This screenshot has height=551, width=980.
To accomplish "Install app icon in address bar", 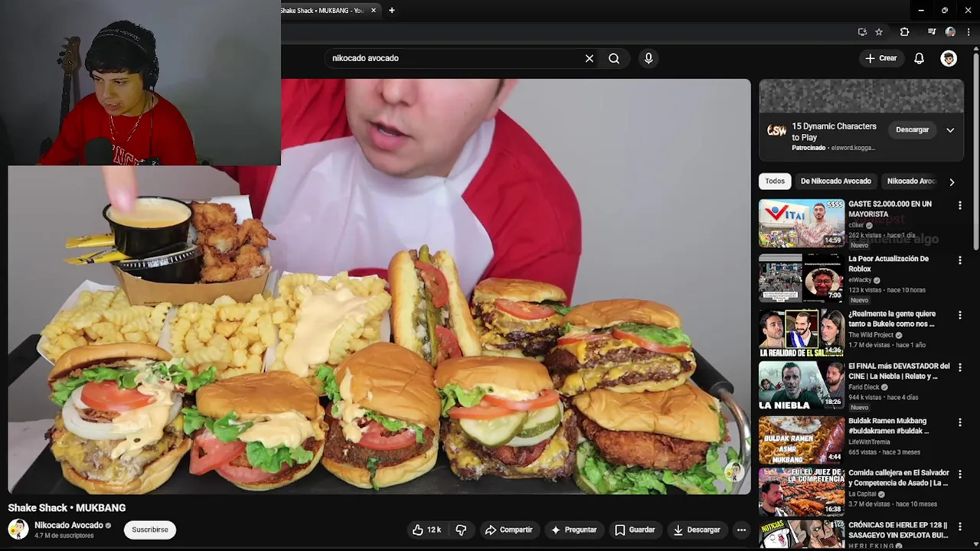I will point(862,32).
